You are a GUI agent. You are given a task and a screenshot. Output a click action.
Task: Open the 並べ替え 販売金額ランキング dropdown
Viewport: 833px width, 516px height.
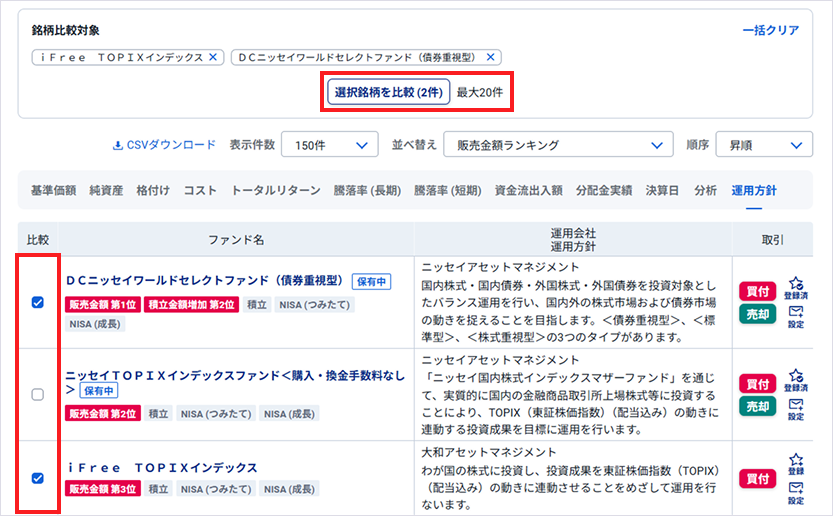click(558, 145)
